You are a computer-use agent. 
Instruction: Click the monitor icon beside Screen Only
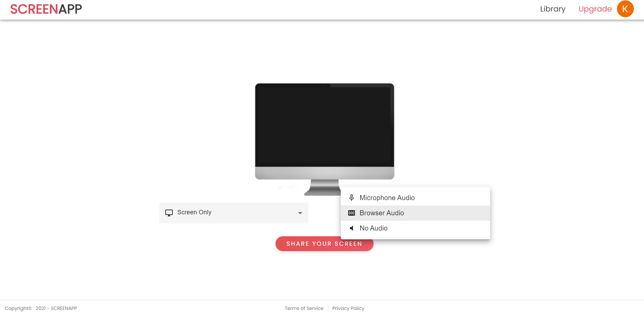coord(169,213)
